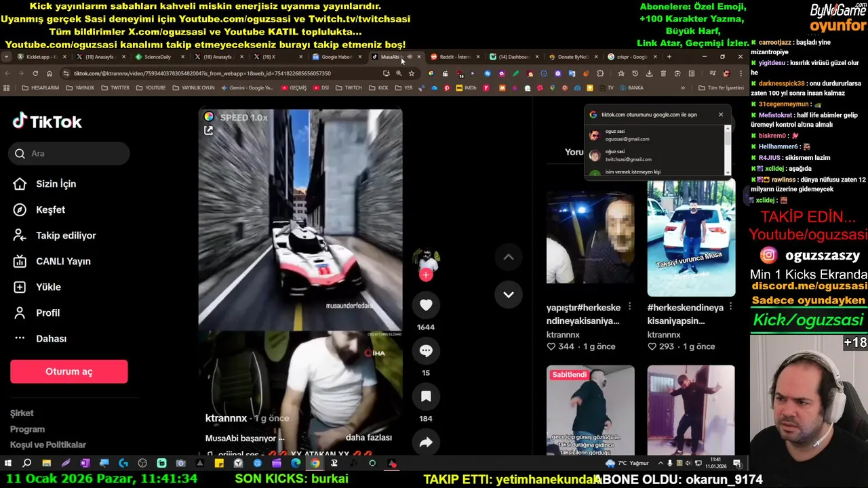Open creator avatar beside the video
Screen dimensions: 868x488
click(x=426, y=259)
